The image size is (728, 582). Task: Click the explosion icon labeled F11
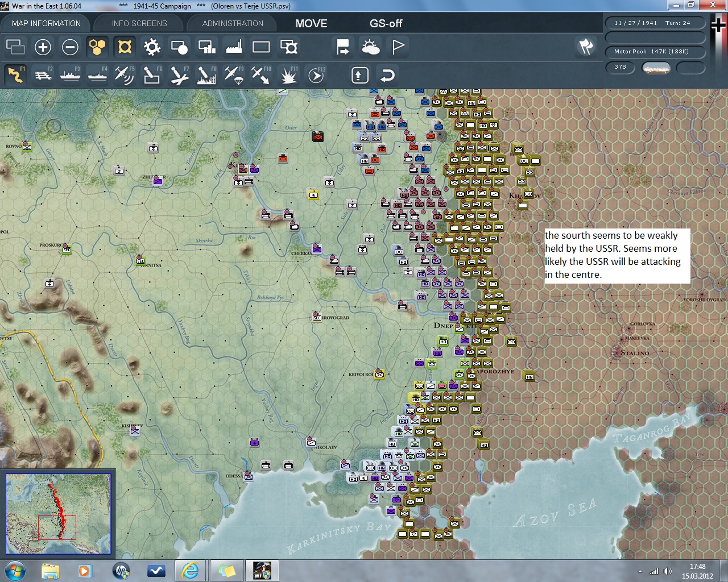(x=288, y=75)
